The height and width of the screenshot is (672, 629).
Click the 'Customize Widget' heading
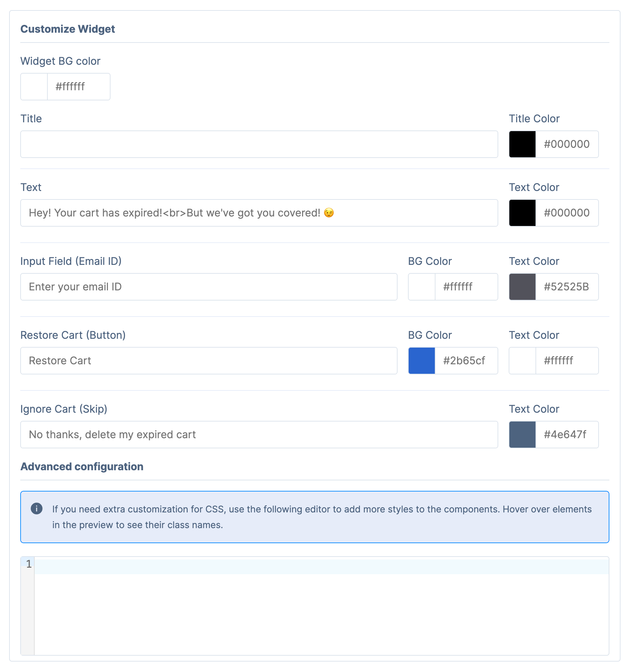point(68,29)
